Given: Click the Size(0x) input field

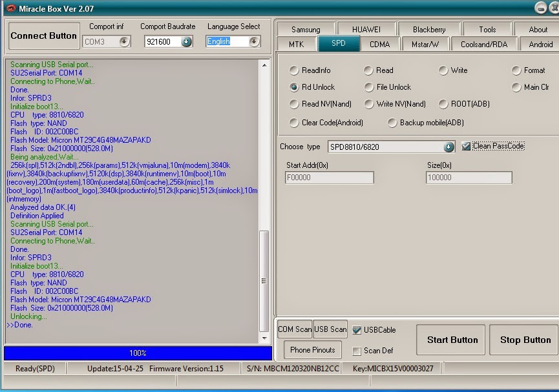Looking at the screenshot, I should pyautogui.click(x=469, y=178).
